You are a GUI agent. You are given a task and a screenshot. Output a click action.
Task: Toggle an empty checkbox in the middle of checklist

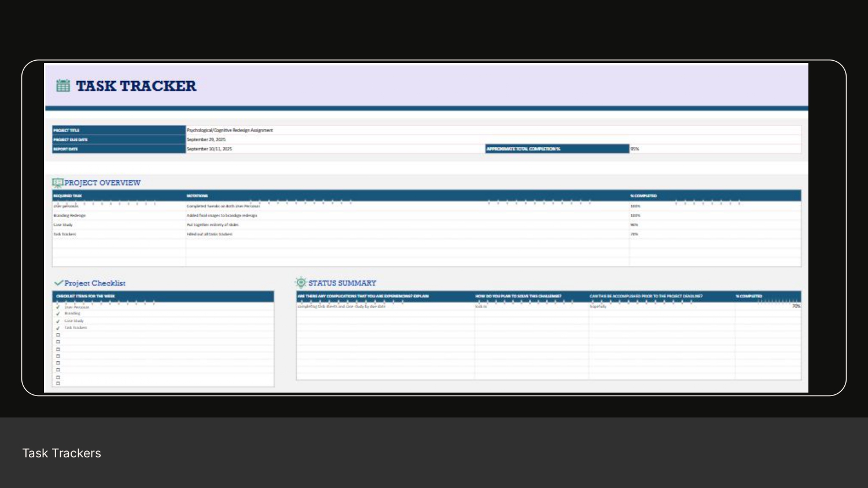tap(57, 355)
